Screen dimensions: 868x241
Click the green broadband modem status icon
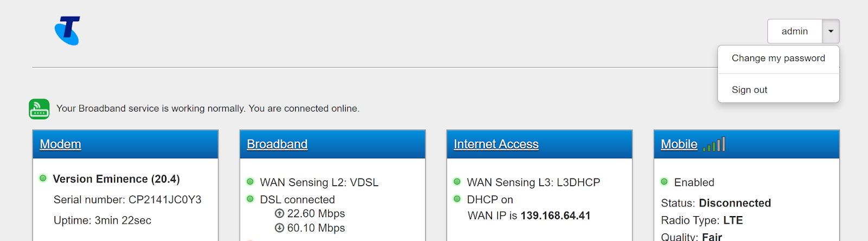pyautogui.click(x=39, y=109)
